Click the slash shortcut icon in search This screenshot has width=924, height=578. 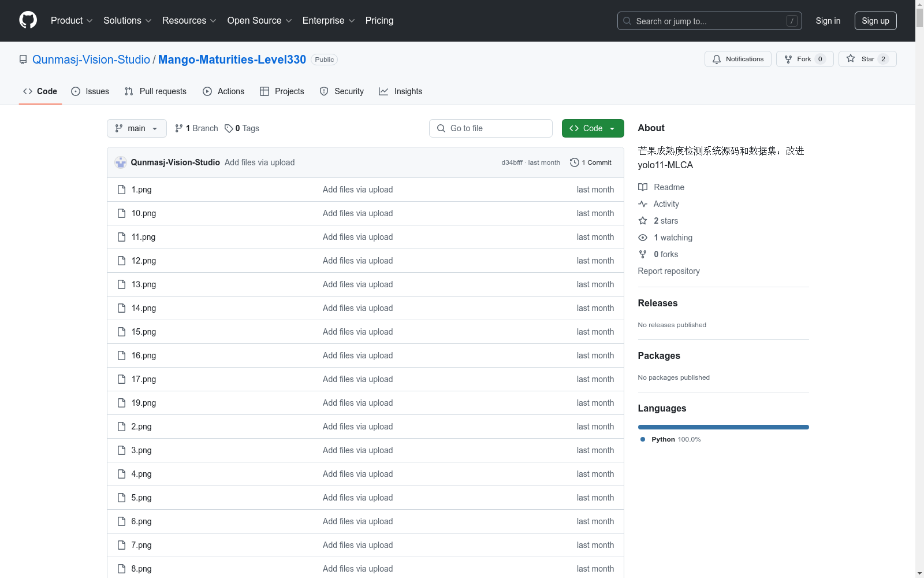792,21
